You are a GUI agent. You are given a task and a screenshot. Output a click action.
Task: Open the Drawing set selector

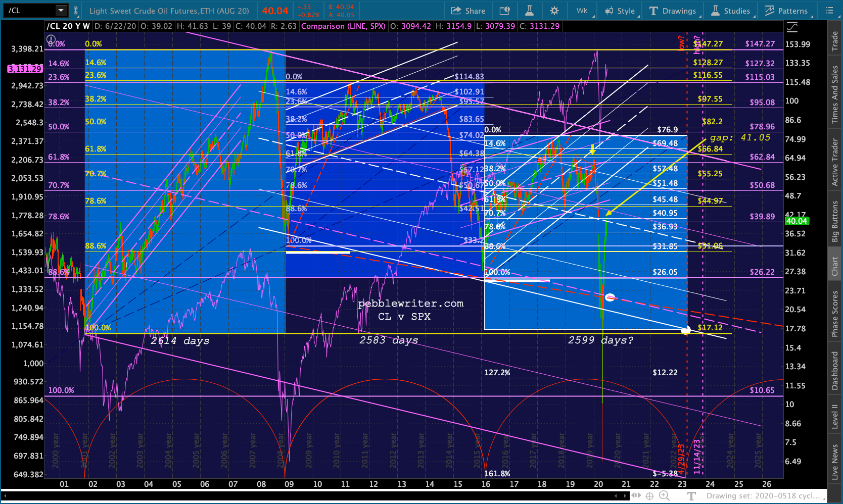point(763,496)
